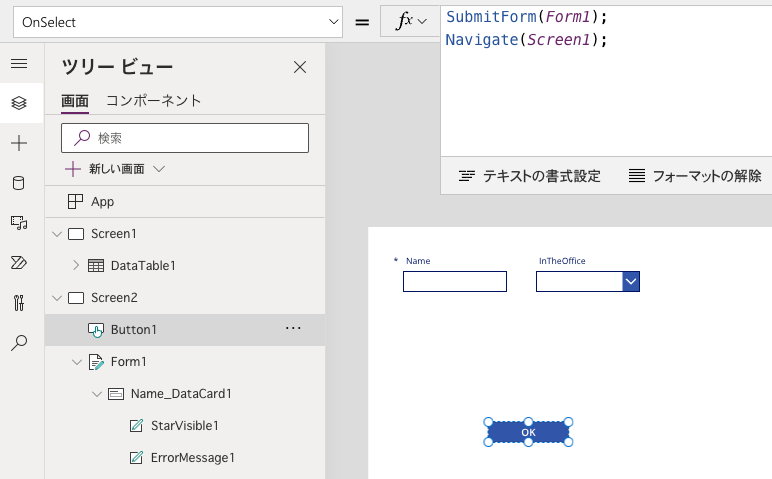Open the Button1 more options ellipsis
The width and height of the screenshot is (772, 479).
(x=293, y=328)
